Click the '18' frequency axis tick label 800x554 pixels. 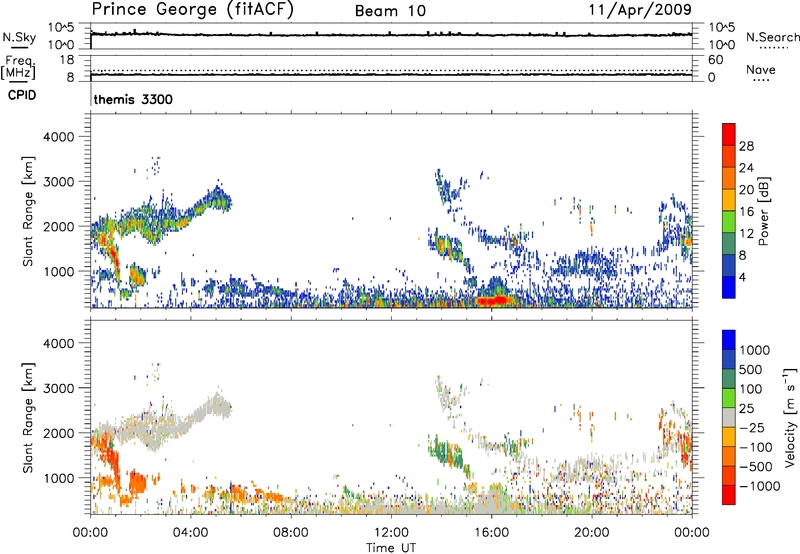pyautogui.click(x=67, y=60)
